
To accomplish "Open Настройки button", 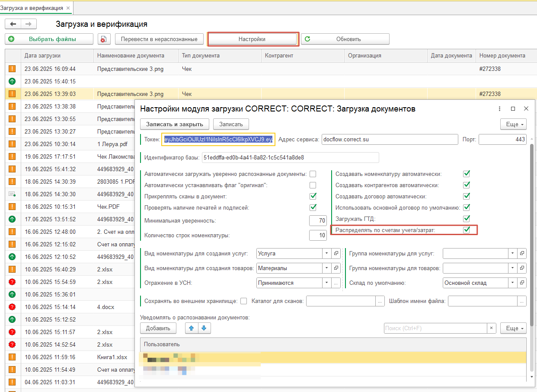I will 252,39.
